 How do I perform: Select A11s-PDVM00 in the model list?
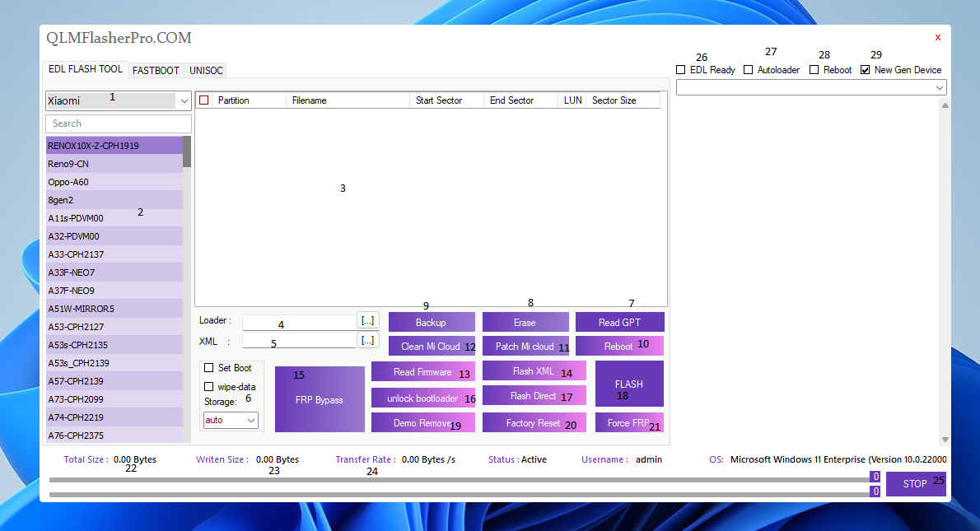tap(114, 218)
